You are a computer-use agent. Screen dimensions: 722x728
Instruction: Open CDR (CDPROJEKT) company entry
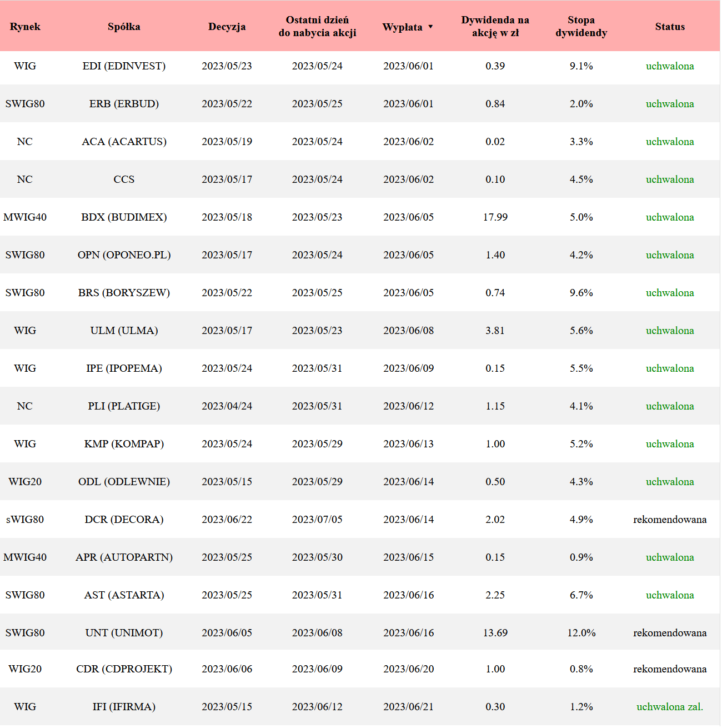click(x=124, y=669)
